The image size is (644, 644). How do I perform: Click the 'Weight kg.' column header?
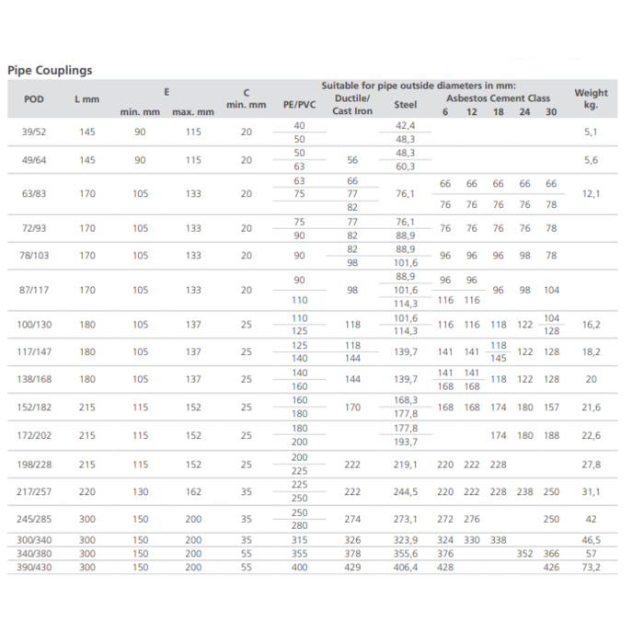tap(591, 98)
